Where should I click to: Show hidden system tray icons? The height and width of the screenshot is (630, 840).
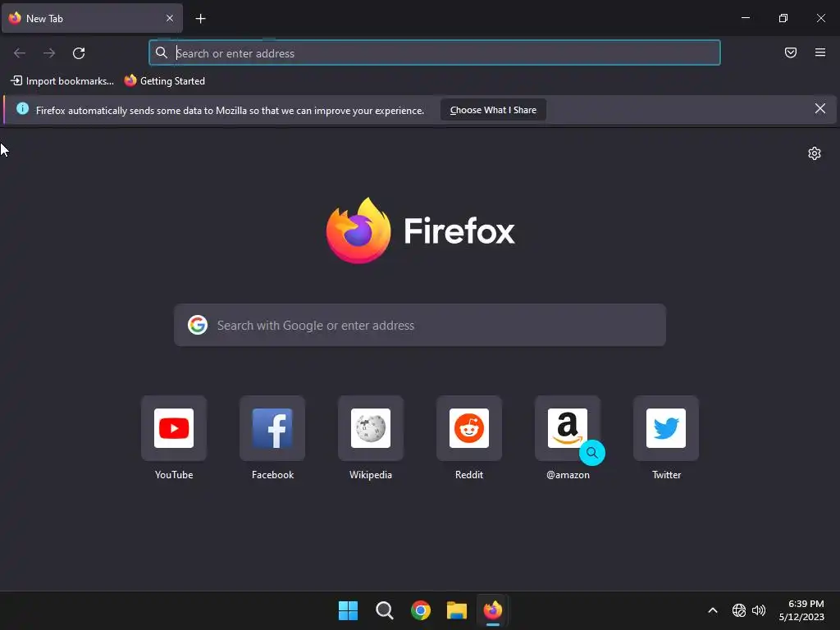tap(713, 610)
